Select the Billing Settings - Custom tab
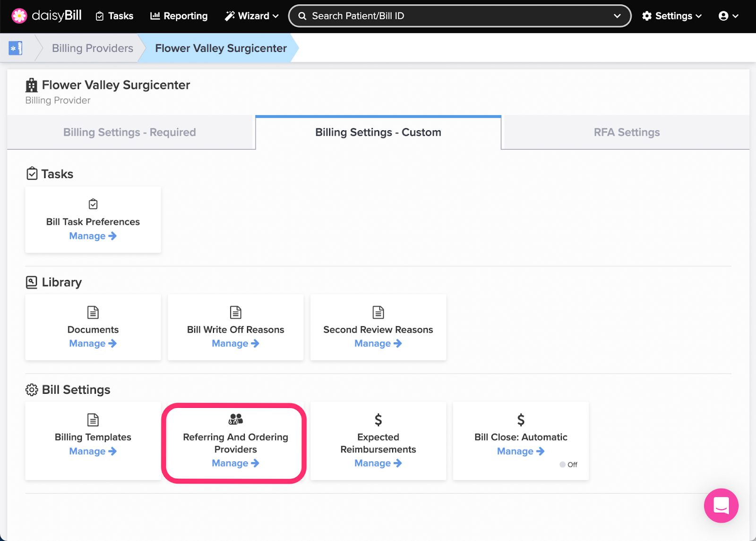 click(378, 133)
